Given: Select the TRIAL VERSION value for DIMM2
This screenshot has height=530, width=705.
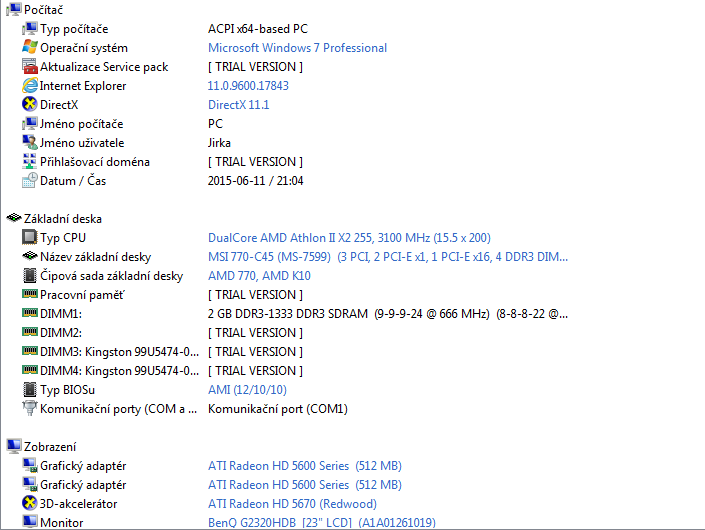Looking at the screenshot, I should [255, 333].
